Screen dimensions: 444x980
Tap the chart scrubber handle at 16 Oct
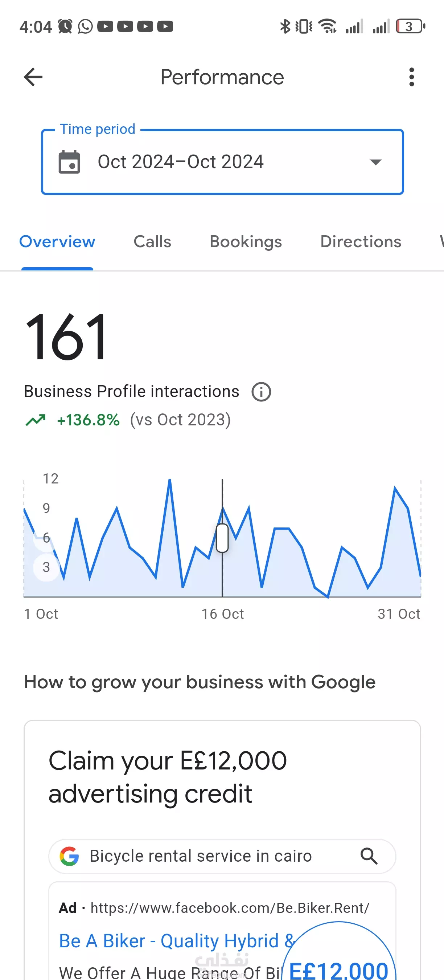tap(222, 538)
